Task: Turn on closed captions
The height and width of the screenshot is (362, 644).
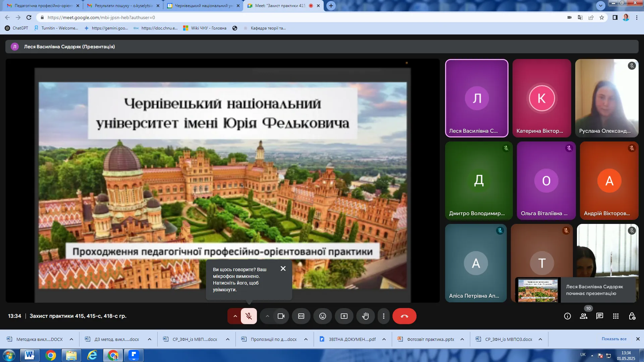Action: click(301, 316)
